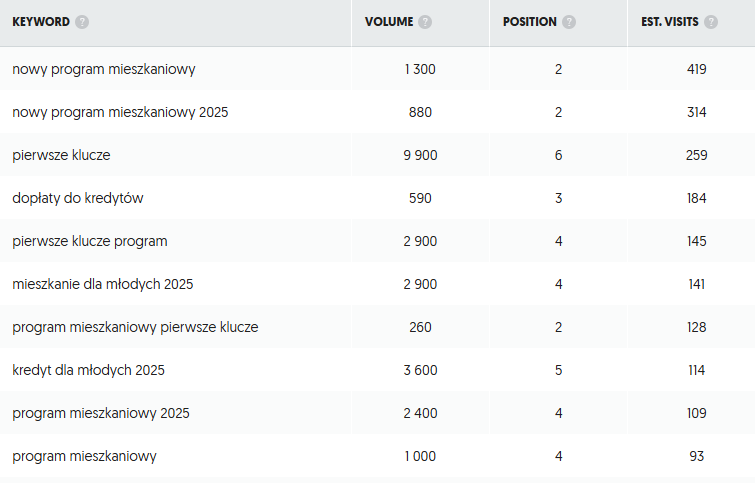Click 'mieszkanie dla młodych 2025' keyword
The image size is (755, 483).
click(x=103, y=284)
